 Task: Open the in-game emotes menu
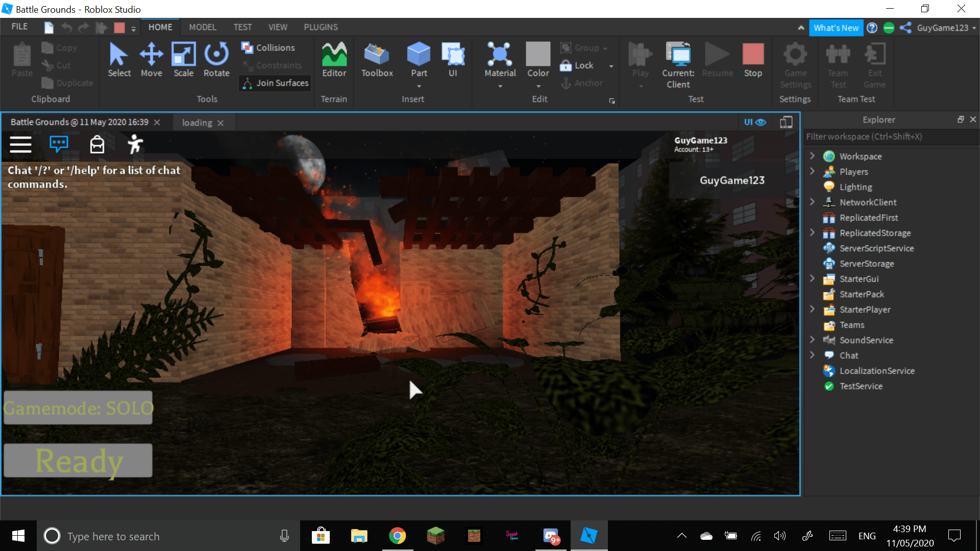(x=135, y=144)
